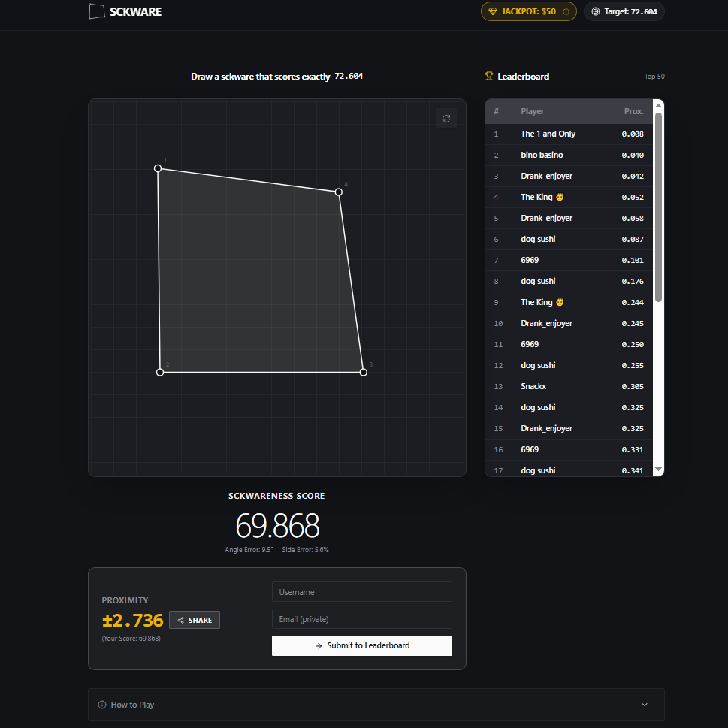The width and height of the screenshot is (728, 728).
Task: Click 'Angle Error: 9.5°' text
Action: [x=249, y=550]
